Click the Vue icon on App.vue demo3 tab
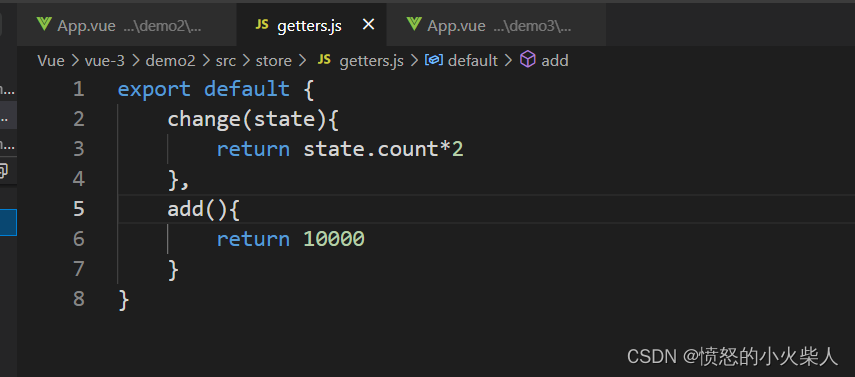This screenshot has width=855, height=377. (414, 25)
